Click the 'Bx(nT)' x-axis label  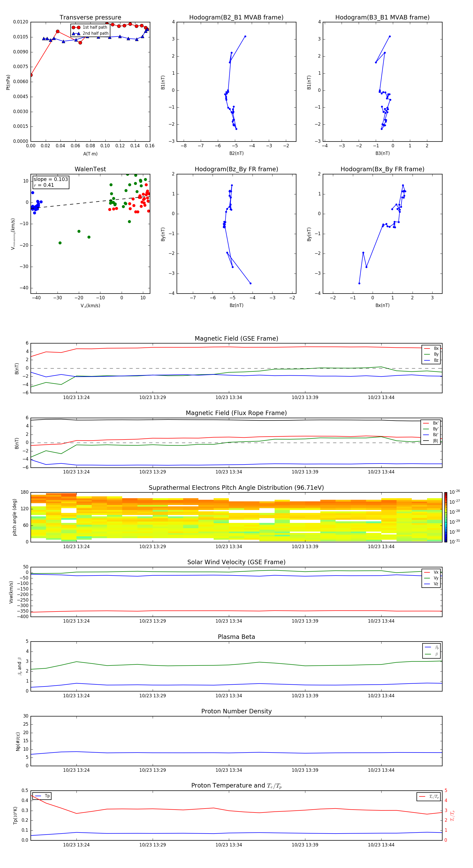tap(382, 305)
